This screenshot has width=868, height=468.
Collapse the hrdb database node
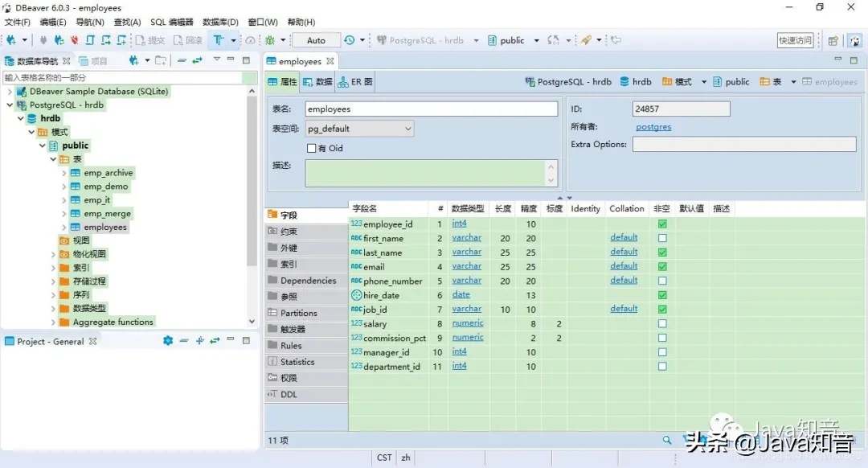(20, 118)
